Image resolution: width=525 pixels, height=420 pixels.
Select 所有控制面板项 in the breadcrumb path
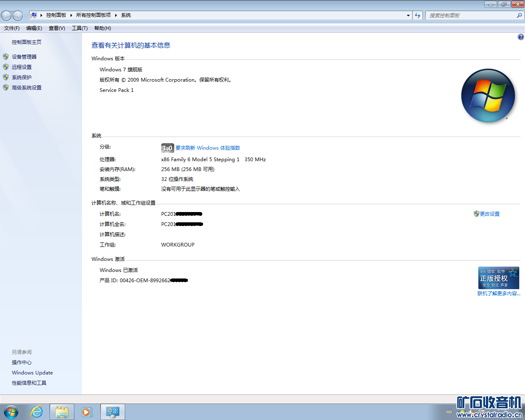94,15
